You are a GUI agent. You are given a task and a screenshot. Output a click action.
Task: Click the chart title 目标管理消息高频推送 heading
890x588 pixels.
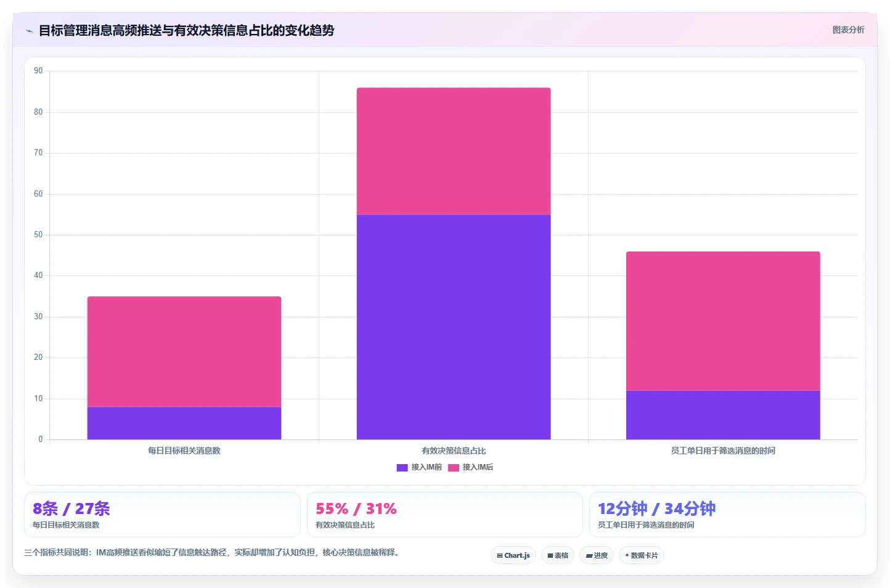(186, 30)
